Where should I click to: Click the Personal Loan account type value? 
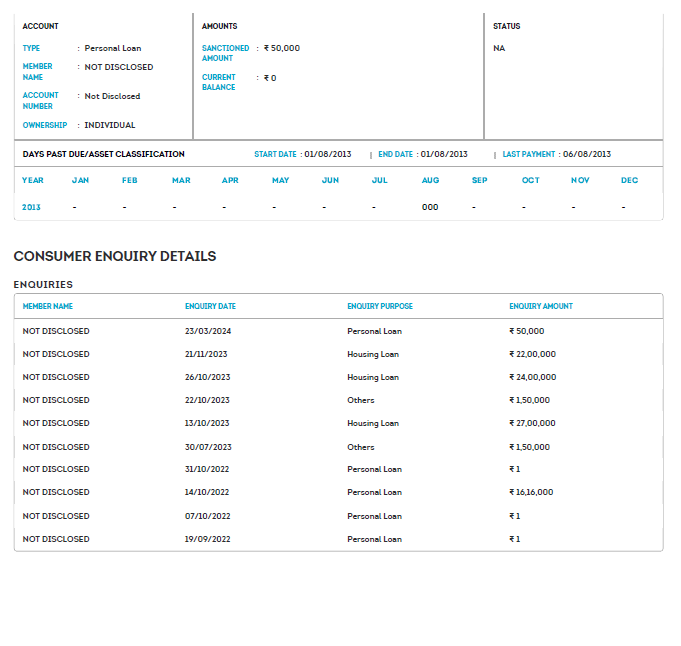112,48
